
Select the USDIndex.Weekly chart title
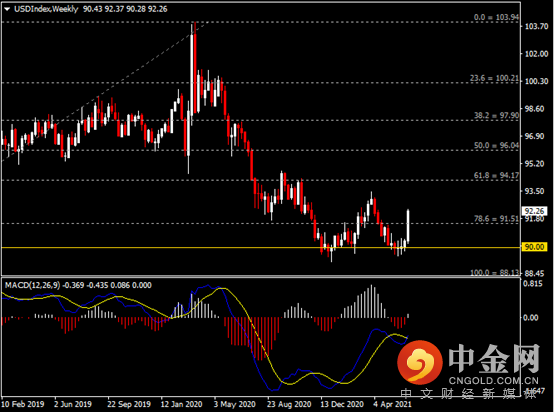(46, 9)
